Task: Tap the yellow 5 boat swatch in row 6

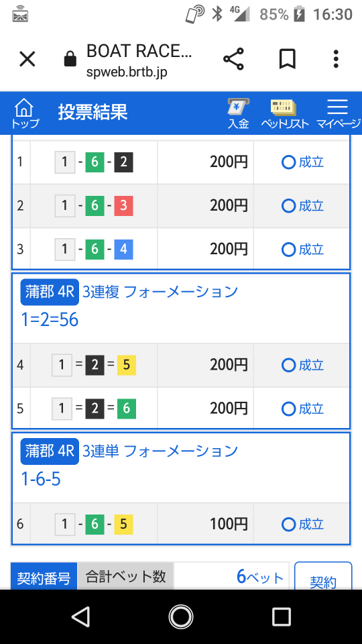Action: [x=123, y=524]
